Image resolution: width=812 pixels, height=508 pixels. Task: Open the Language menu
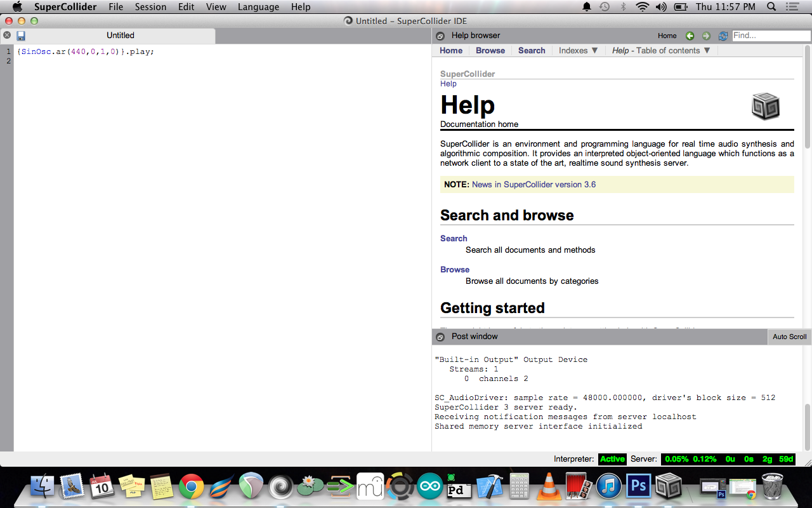click(258, 7)
